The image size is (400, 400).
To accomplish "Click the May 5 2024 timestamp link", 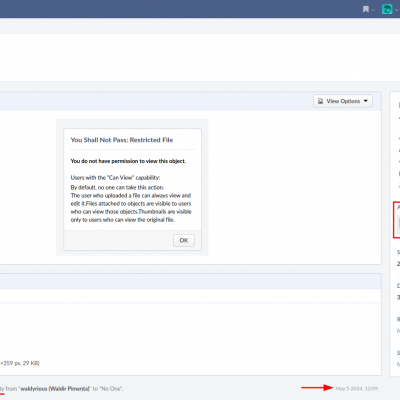I will pos(356,388).
